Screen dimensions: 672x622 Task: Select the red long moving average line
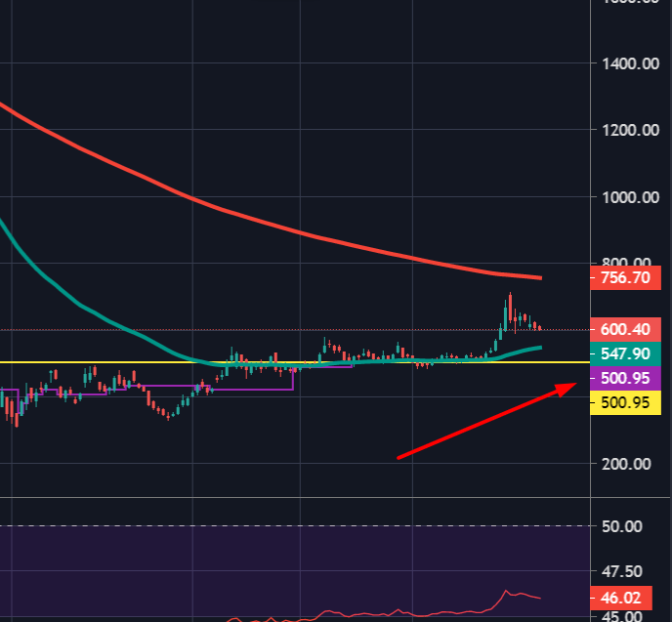click(x=300, y=233)
